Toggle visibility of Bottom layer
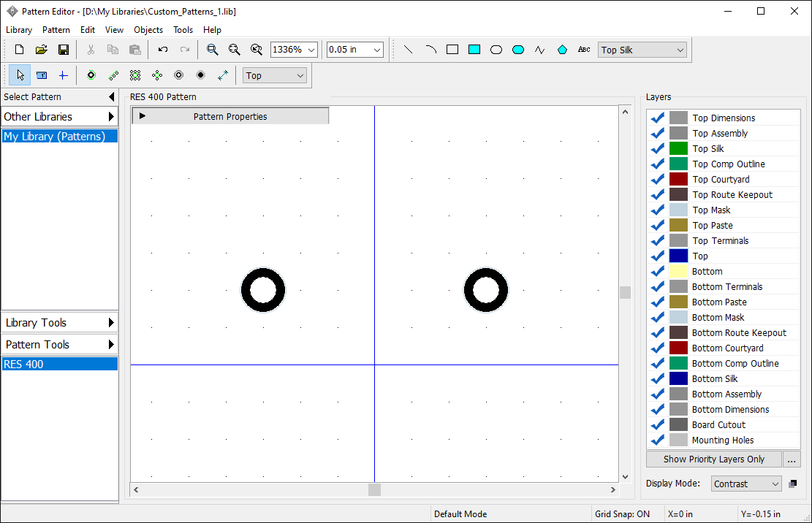Screen dimensions: 812x523 click(x=658, y=272)
